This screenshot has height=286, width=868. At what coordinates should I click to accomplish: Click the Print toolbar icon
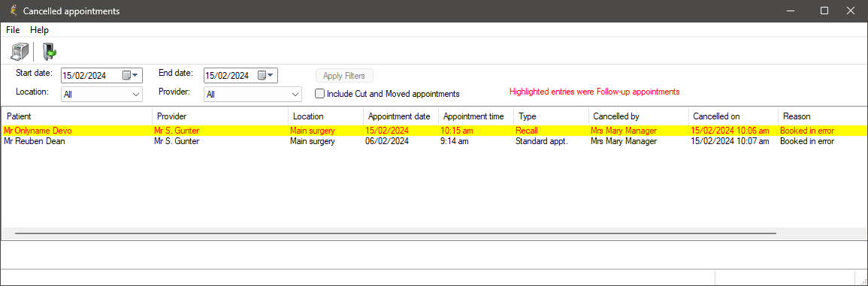(x=20, y=52)
